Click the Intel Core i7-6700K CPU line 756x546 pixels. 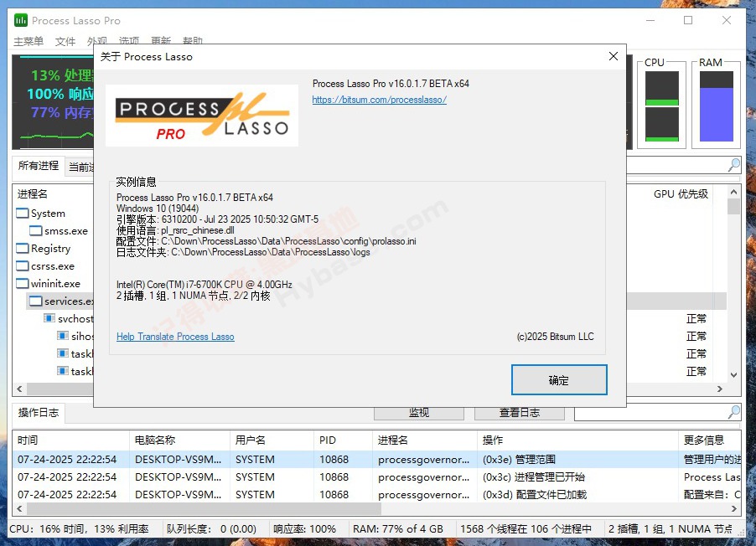click(204, 285)
